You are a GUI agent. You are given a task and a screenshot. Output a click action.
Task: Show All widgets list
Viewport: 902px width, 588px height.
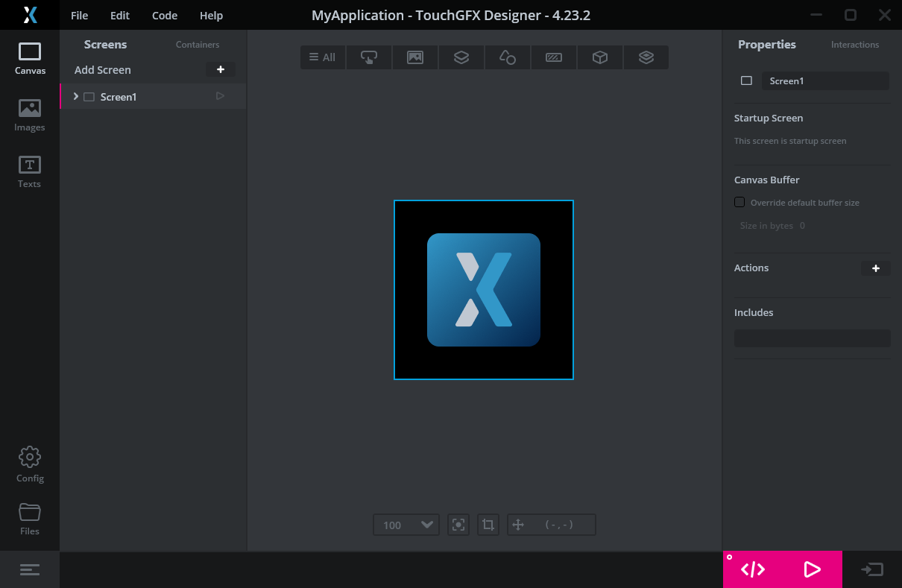[x=323, y=57]
